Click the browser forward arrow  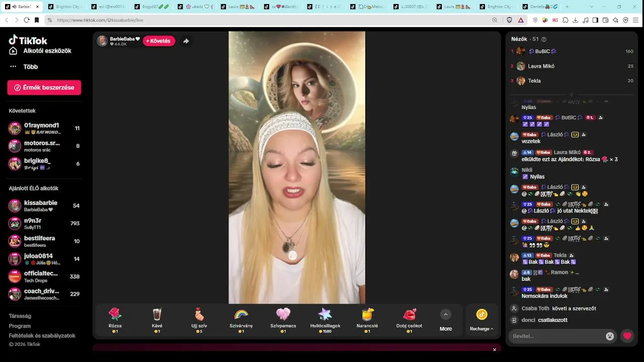click(17, 20)
